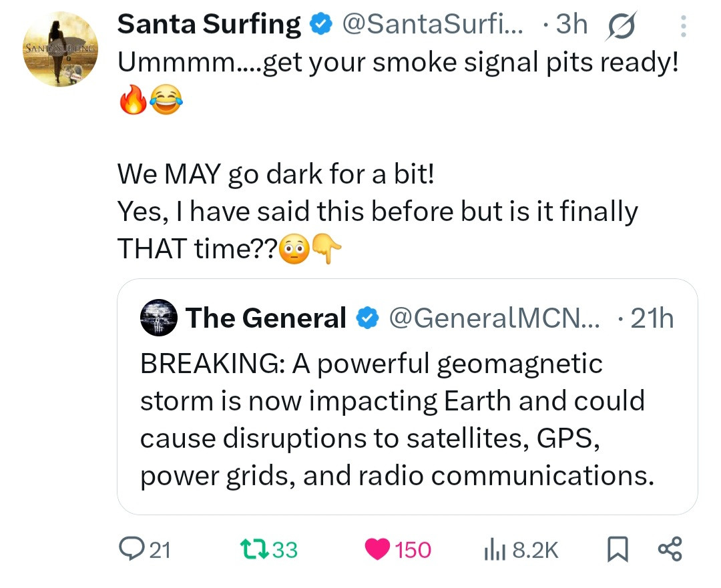
Task: Click the 21h quoted post timestamp
Action: click(x=651, y=318)
